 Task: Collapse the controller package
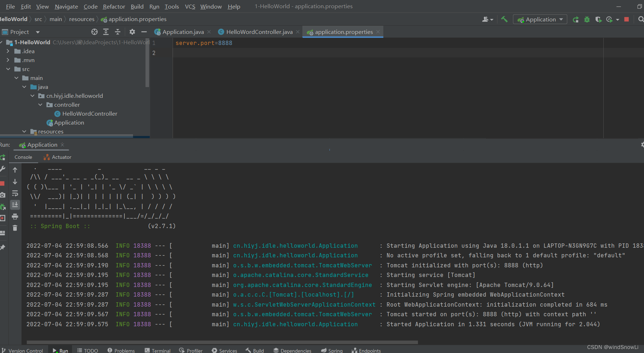point(40,105)
